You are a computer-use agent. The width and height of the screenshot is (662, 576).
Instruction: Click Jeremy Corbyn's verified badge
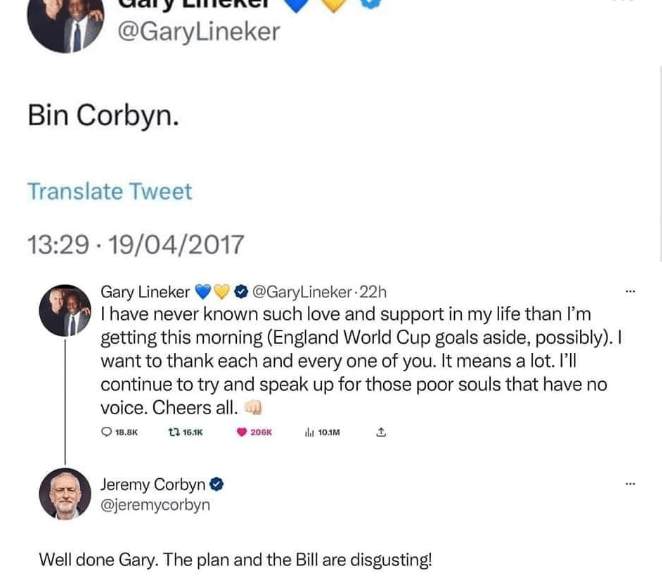tap(217, 485)
